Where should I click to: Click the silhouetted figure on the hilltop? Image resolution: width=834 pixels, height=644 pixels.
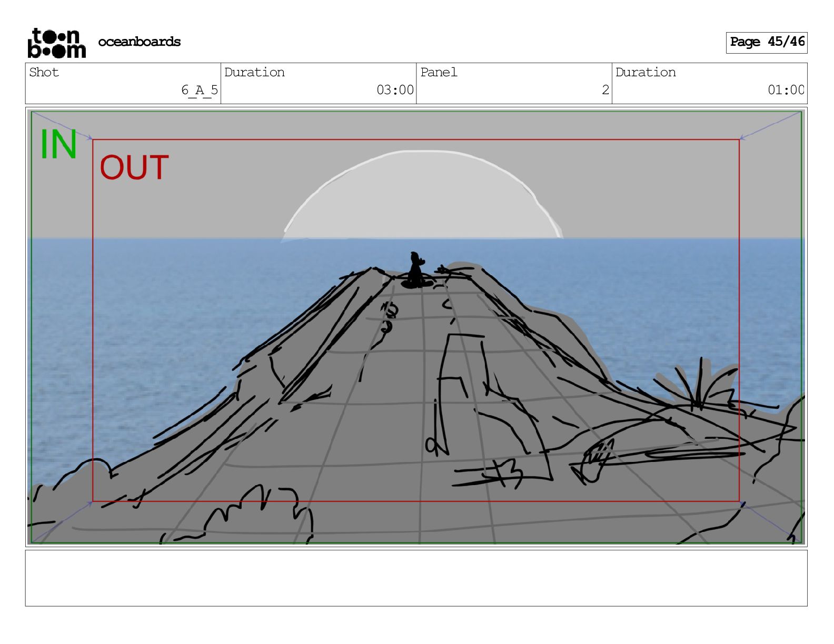coord(416,270)
